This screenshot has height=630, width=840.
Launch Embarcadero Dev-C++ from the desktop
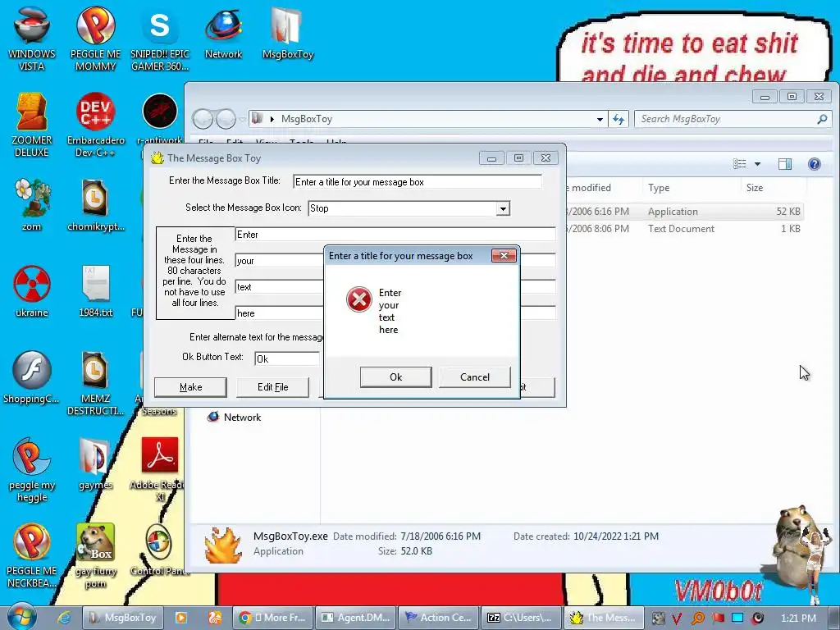95,125
